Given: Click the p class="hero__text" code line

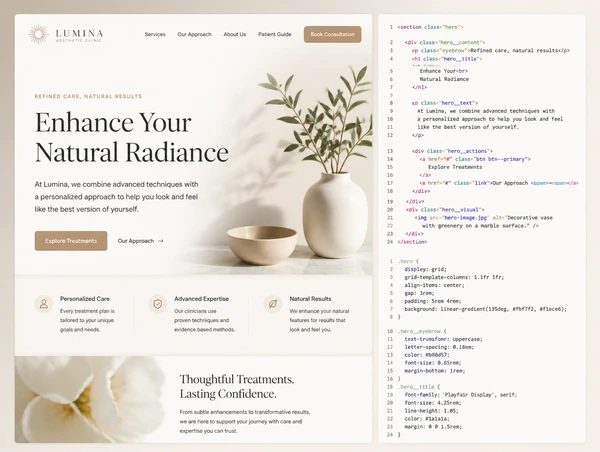Looking at the screenshot, I should (x=445, y=103).
